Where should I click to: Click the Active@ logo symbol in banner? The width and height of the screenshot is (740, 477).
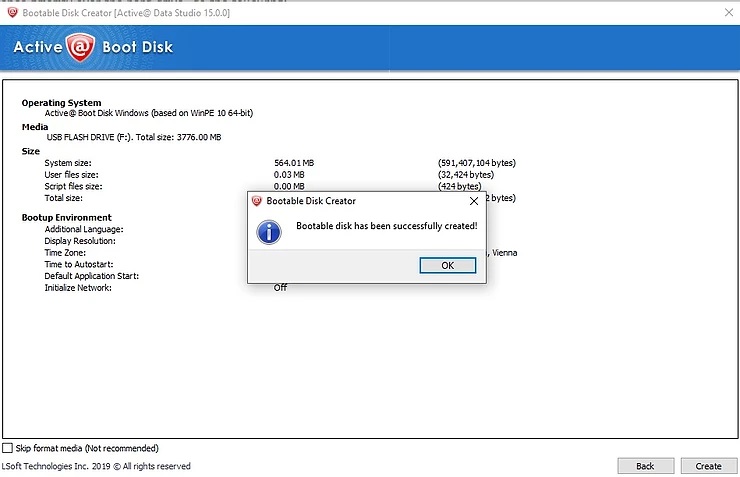pos(81,48)
